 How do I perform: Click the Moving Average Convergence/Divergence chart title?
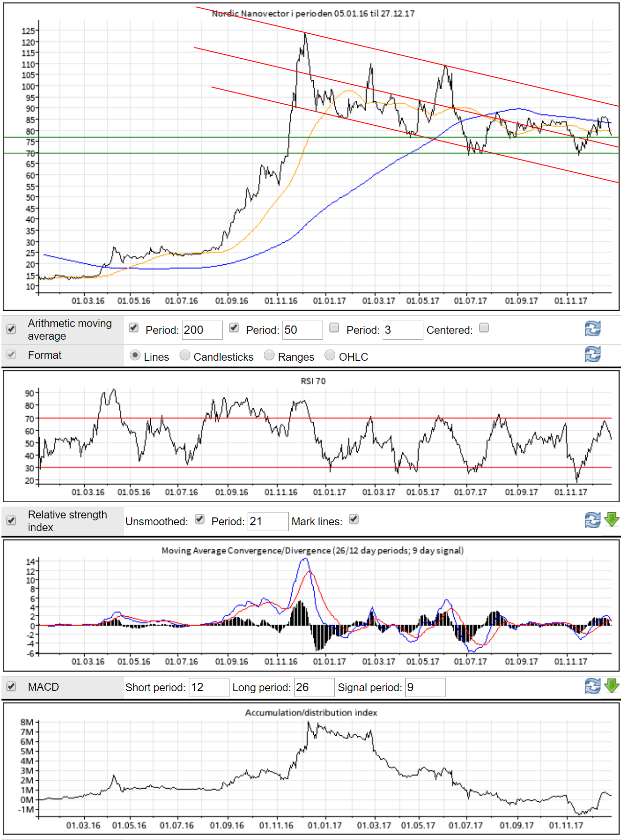click(313, 550)
